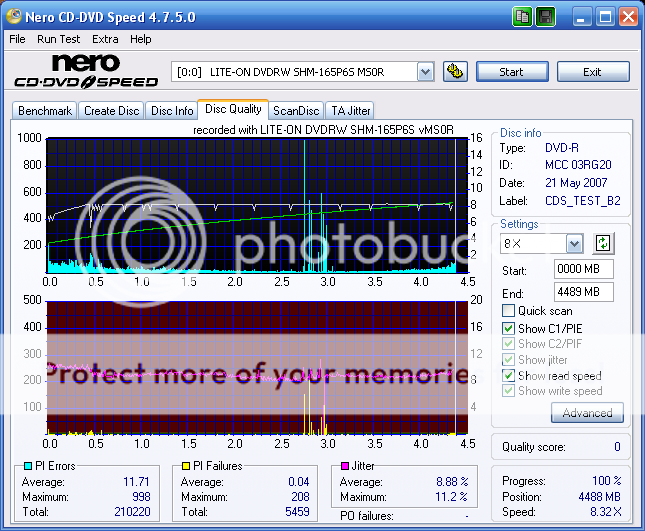Click the magenta Jitter legend square
645x531 pixels.
pos(344,466)
